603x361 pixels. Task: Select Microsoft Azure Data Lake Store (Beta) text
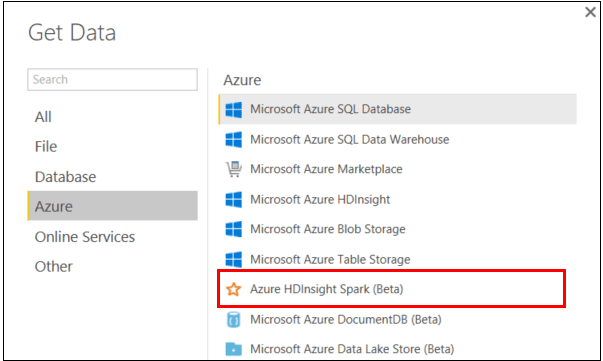pyautogui.click(x=352, y=349)
